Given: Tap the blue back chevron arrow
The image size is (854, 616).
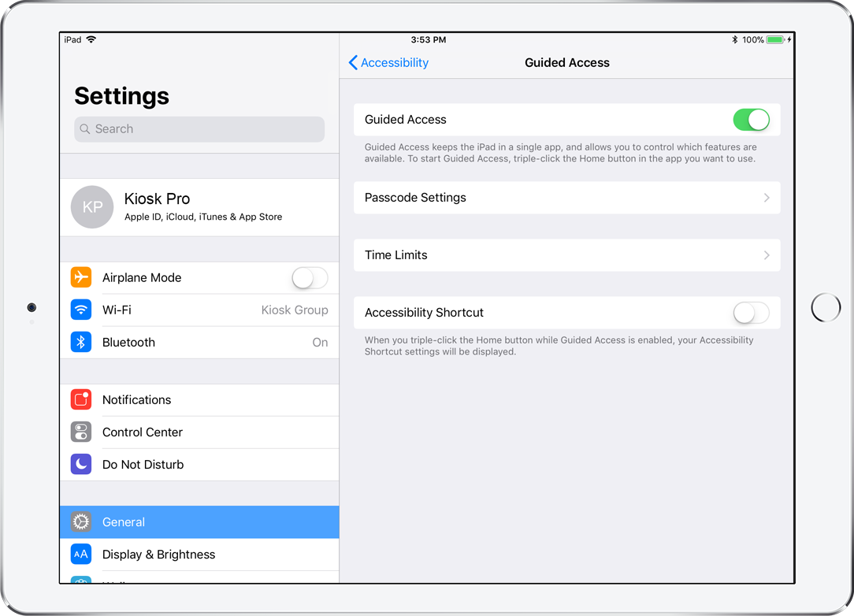Looking at the screenshot, I should pyautogui.click(x=354, y=63).
